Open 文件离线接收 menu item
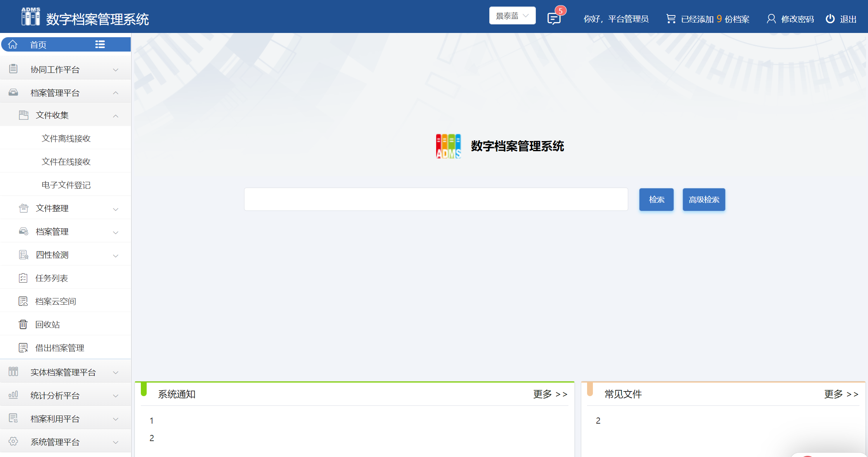Viewport: 868px width, 457px height. 66,138
